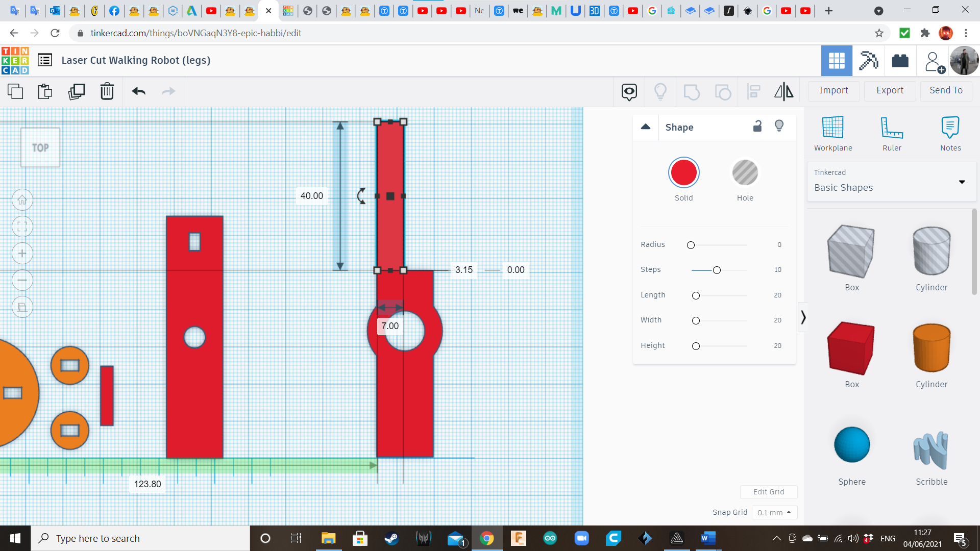This screenshot has height=551, width=980.
Task: Zoom in with the plus icon
Action: tap(22, 254)
